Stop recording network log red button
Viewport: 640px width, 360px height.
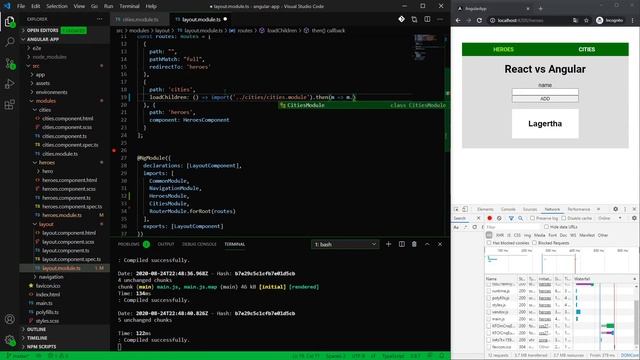tap(489, 218)
